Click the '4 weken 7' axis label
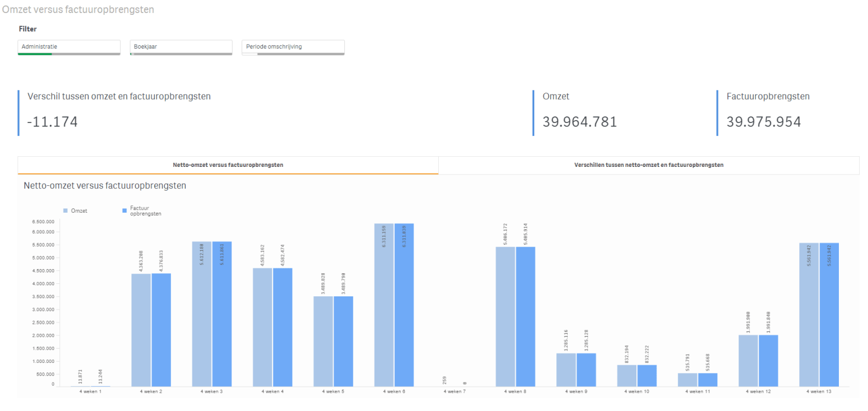The height and width of the screenshot is (411, 868). point(454,392)
